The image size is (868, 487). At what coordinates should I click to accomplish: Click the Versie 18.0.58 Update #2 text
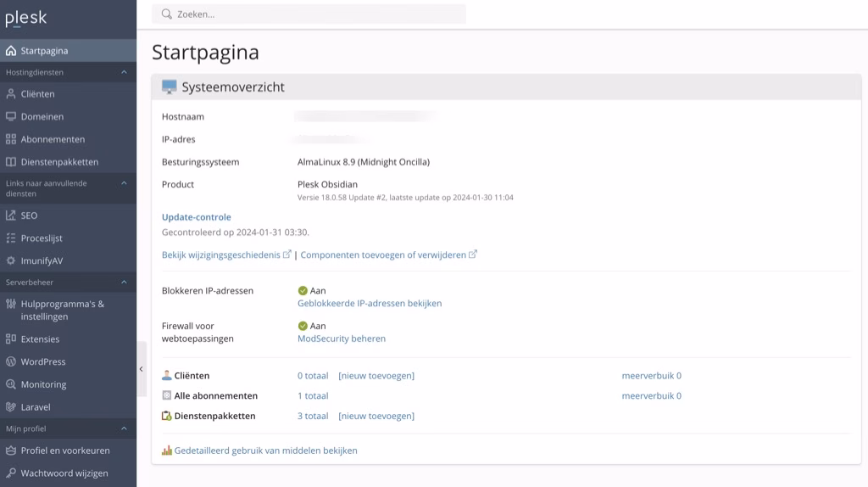342,197
